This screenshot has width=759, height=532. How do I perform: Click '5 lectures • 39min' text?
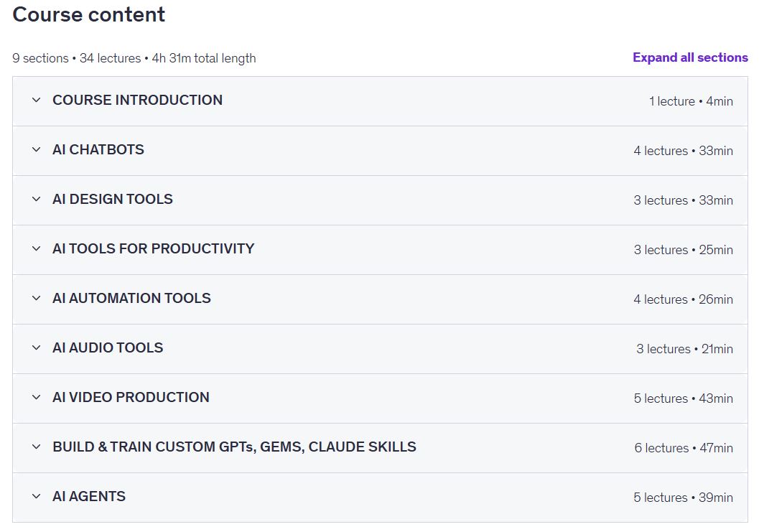pos(683,498)
